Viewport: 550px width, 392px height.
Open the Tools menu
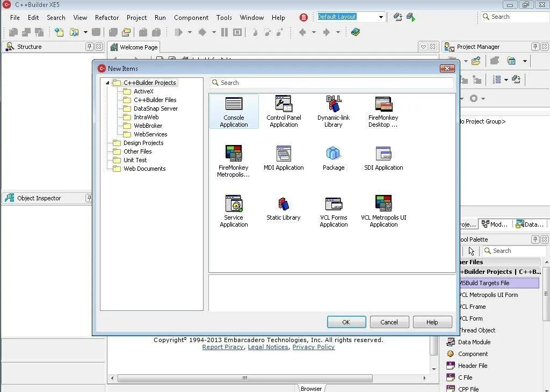pos(224,18)
